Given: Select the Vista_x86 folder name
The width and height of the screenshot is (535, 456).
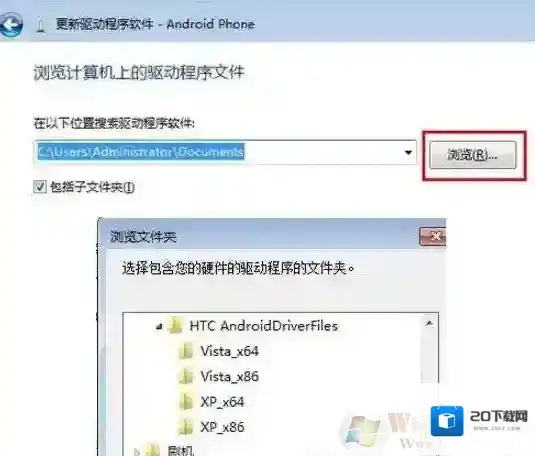Looking at the screenshot, I should (230, 376).
